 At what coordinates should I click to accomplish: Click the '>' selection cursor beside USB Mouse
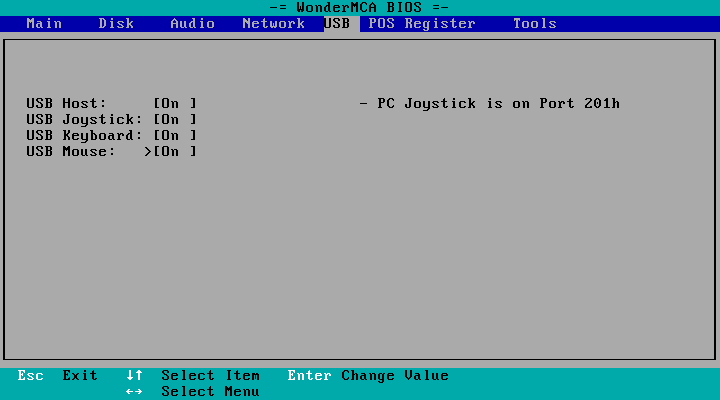tap(148, 152)
